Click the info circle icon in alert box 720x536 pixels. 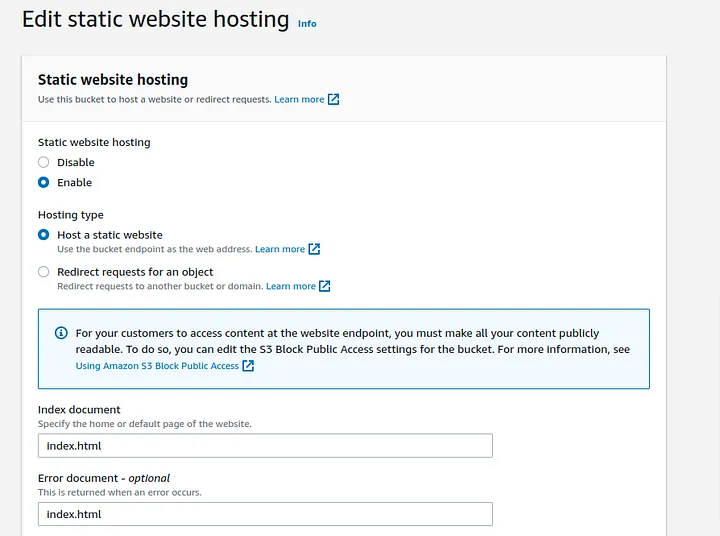click(61, 333)
